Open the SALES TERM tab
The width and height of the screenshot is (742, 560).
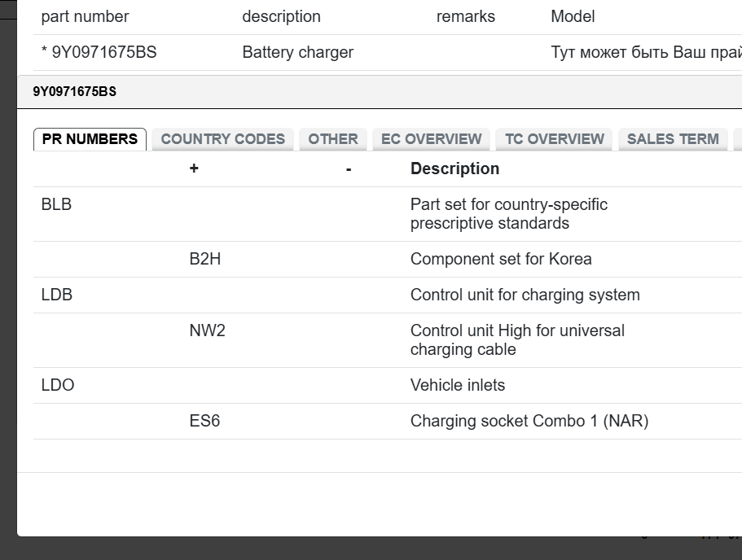[x=673, y=139]
